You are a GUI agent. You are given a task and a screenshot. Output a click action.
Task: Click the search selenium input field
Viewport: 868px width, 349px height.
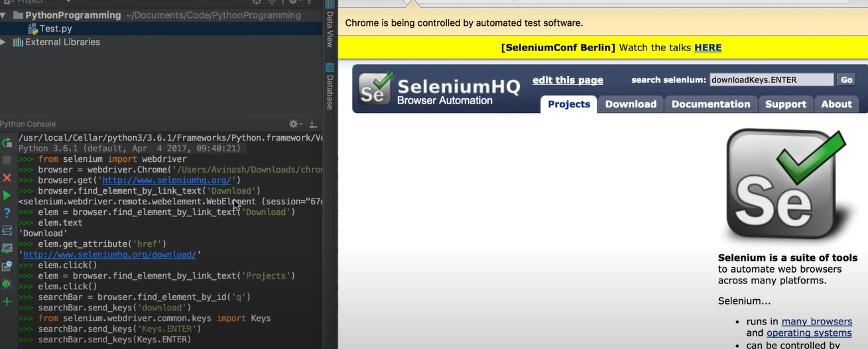(x=771, y=80)
